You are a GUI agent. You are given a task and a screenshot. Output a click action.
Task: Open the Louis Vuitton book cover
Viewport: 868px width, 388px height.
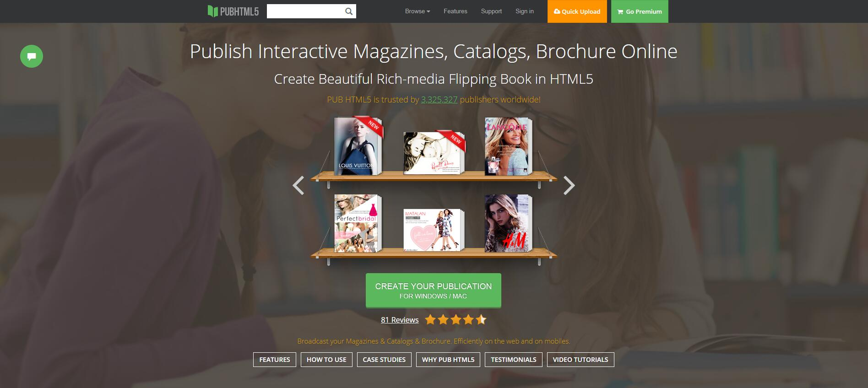358,146
